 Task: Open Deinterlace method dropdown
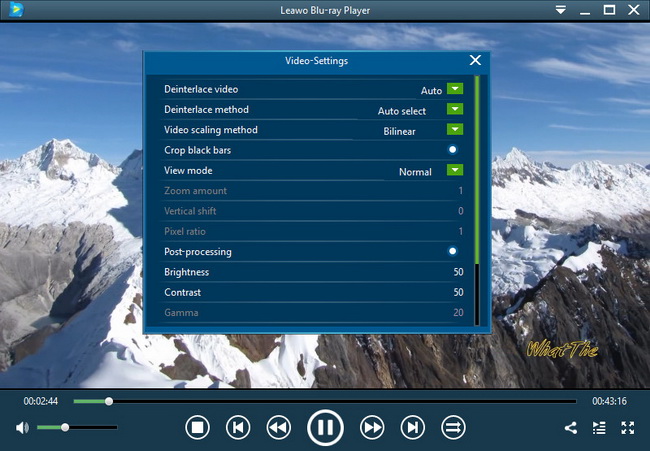[x=455, y=110]
